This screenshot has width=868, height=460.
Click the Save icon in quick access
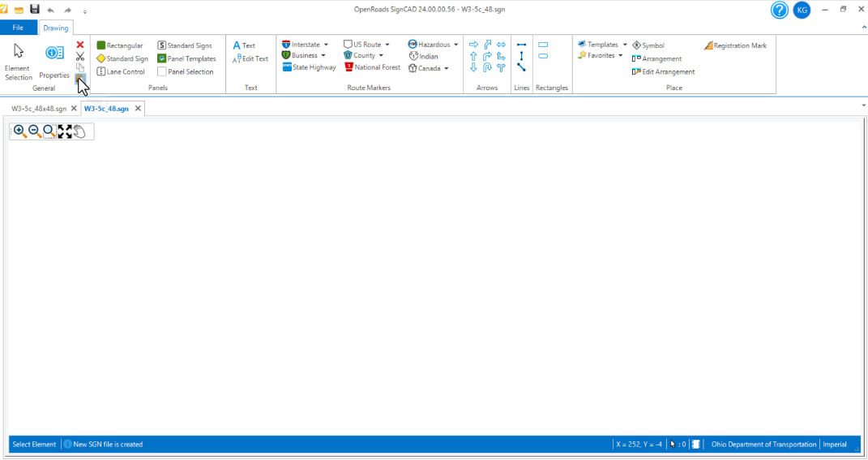click(x=35, y=10)
